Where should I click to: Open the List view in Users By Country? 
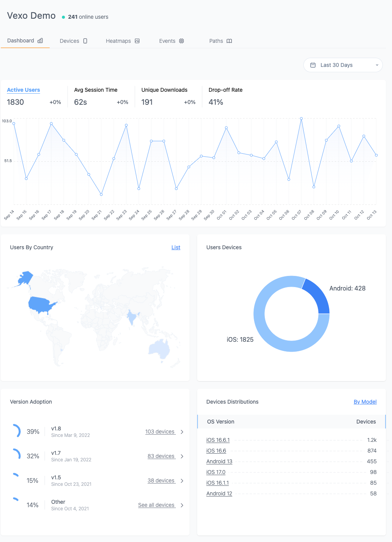click(176, 247)
